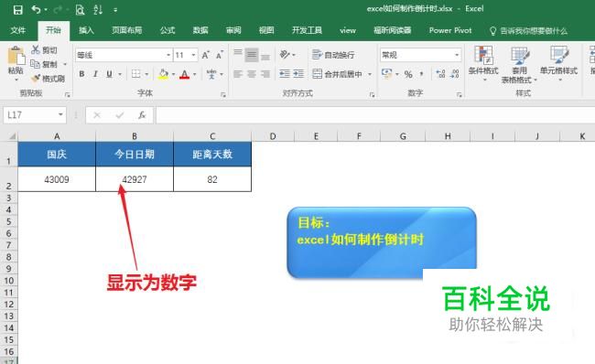Activate the format painter 格式刷
595x364 pixels.
tap(49, 79)
